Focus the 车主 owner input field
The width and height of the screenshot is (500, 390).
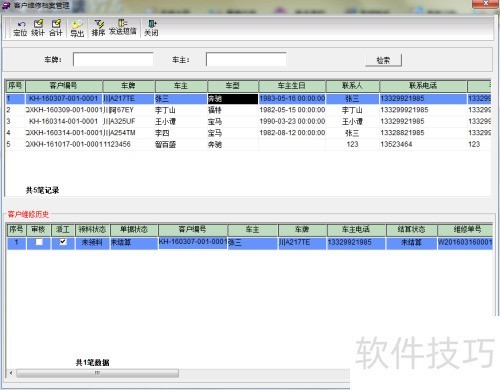point(246,60)
